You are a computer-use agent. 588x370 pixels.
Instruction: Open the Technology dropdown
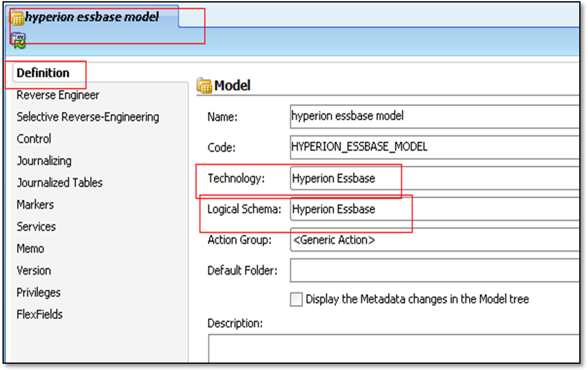[x=435, y=178]
